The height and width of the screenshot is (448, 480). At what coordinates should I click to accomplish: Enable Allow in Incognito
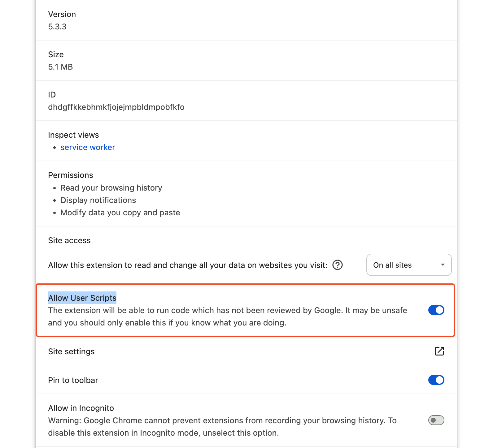coord(436,420)
